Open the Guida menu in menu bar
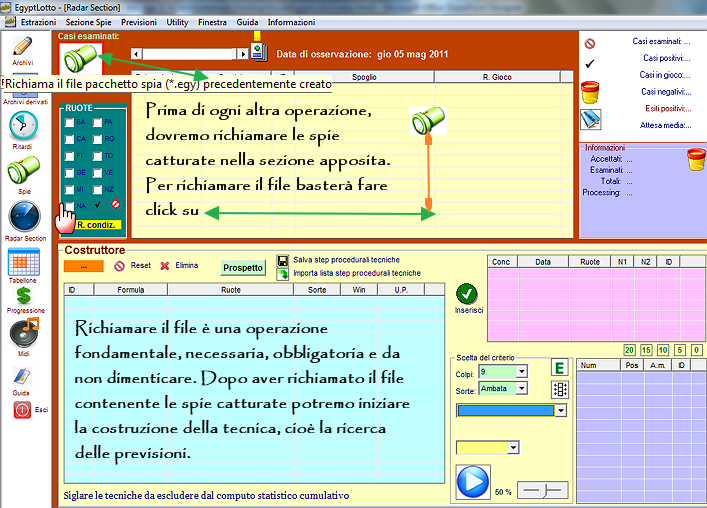Screen dimensions: 707x508 click(x=248, y=23)
